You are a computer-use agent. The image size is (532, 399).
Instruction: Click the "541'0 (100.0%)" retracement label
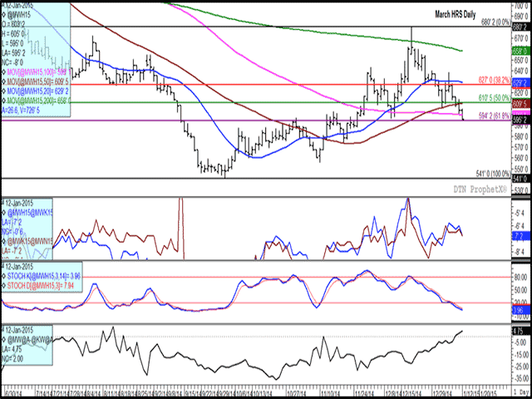(494, 173)
